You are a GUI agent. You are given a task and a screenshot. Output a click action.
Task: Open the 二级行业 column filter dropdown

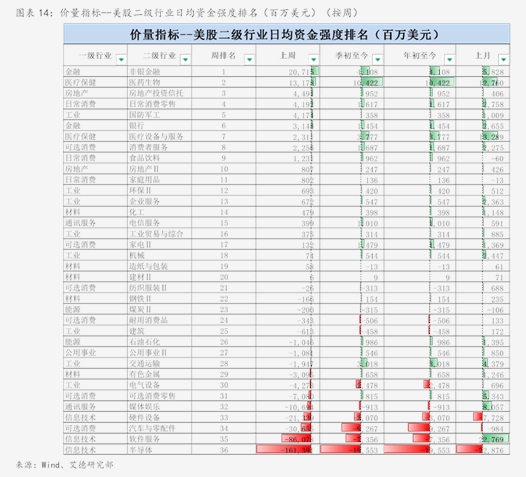pos(185,60)
